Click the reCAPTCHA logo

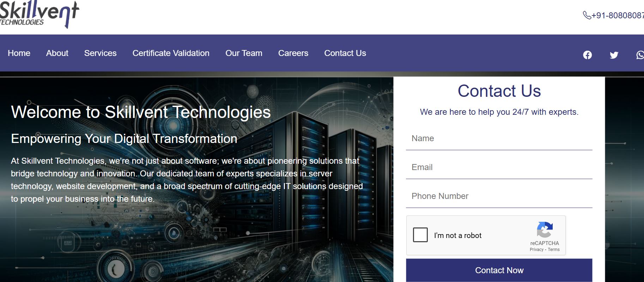point(545,230)
